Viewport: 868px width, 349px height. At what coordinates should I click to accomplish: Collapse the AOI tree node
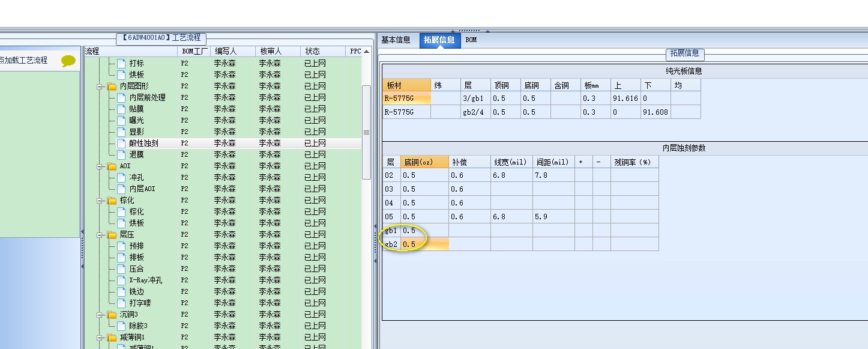pyautogui.click(x=100, y=166)
